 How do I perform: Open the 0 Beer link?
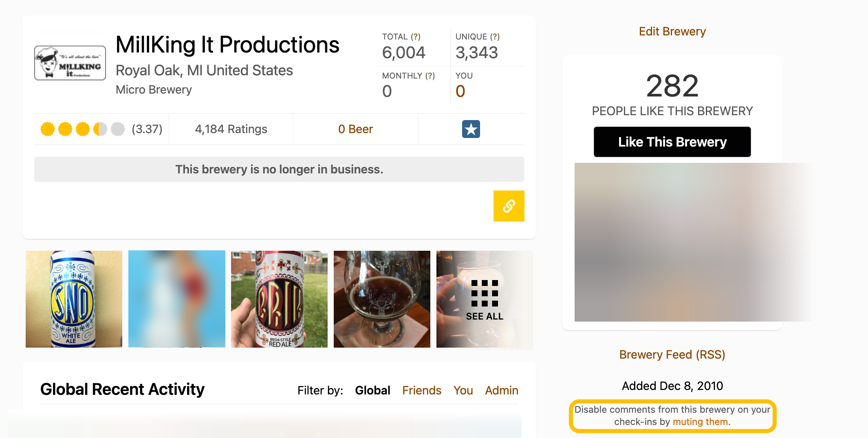coord(355,129)
